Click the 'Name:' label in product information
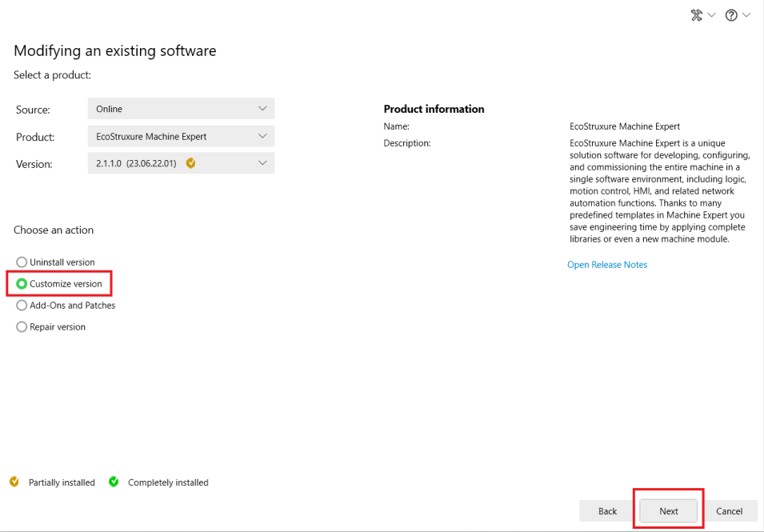 pos(397,126)
